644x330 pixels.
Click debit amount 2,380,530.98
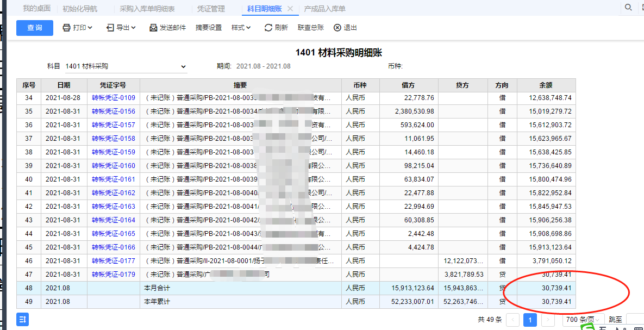[x=415, y=111]
